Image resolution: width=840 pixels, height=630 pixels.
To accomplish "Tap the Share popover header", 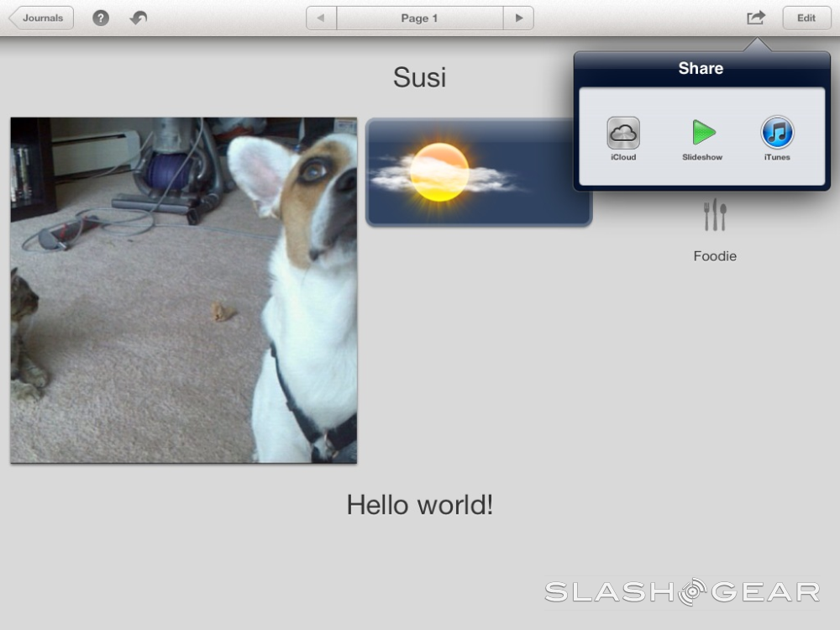I will [701, 69].
